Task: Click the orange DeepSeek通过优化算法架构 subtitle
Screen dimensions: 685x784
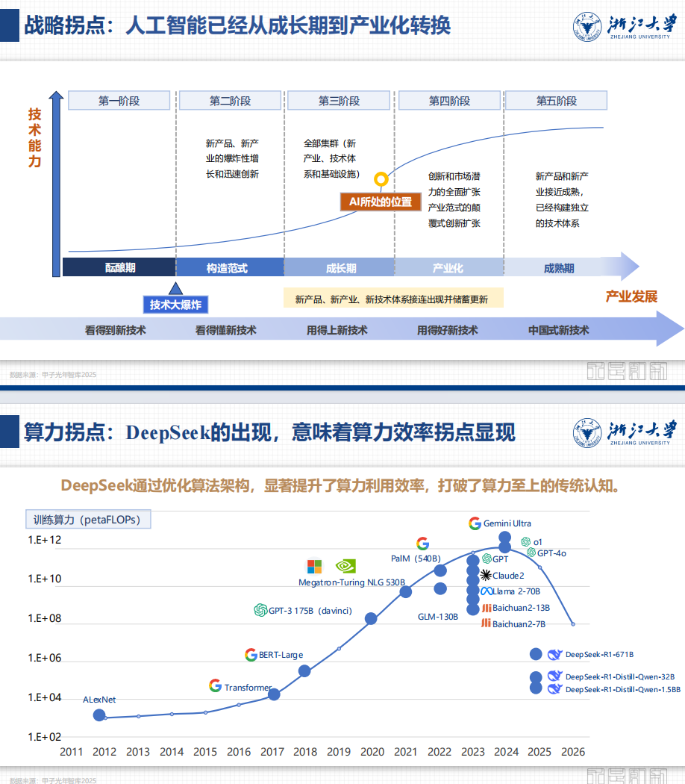Action: tap(341, 485)
